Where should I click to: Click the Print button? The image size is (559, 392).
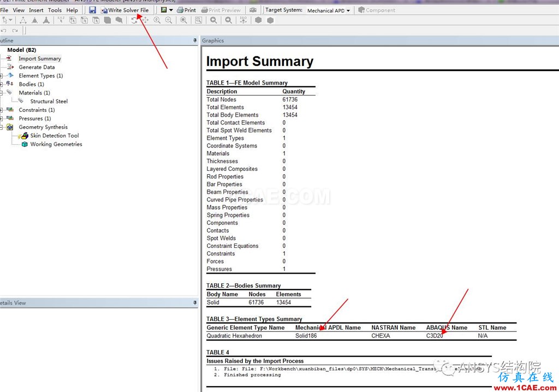click(187, 10)
